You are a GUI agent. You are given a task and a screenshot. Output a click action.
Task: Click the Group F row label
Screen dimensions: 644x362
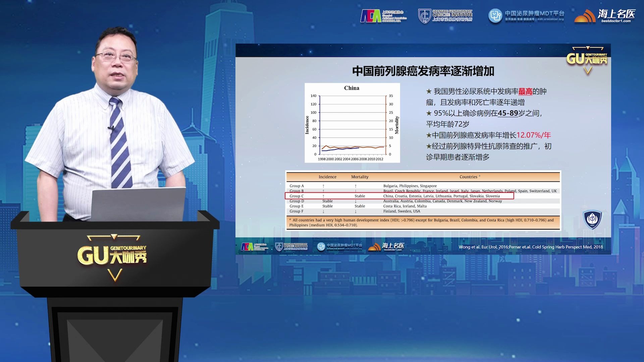(x=297, y=211)
